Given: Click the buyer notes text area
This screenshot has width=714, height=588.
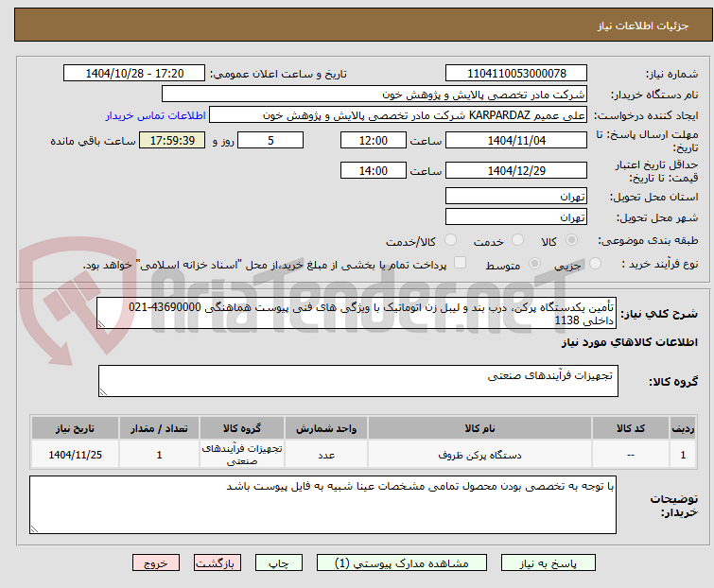Looking at the screenshot, I should tap(322, 505).
